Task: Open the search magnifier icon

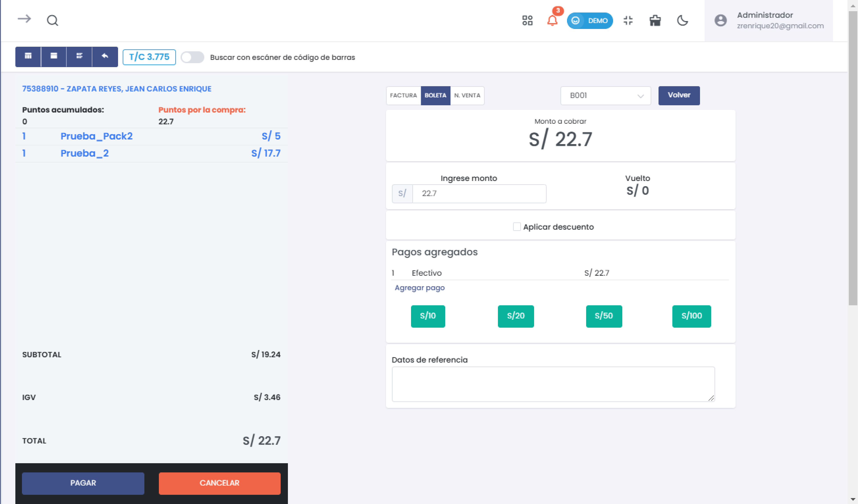Action: tap(52, 20)
